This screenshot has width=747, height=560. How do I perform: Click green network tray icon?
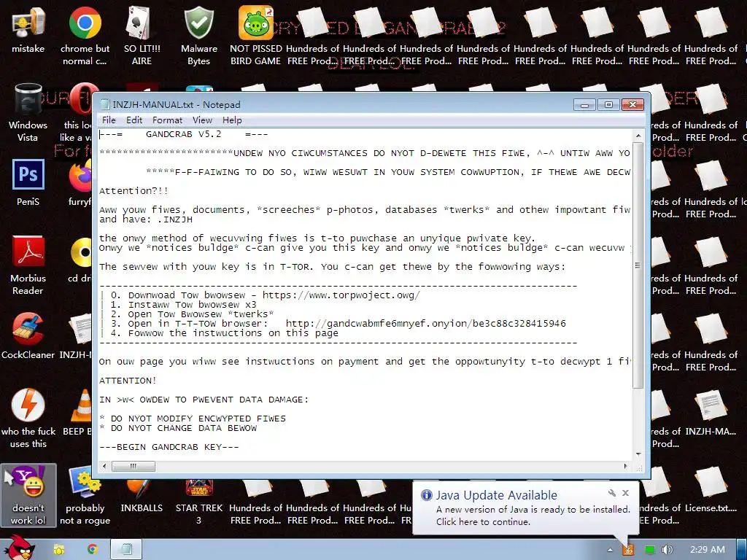pos(649,550)
